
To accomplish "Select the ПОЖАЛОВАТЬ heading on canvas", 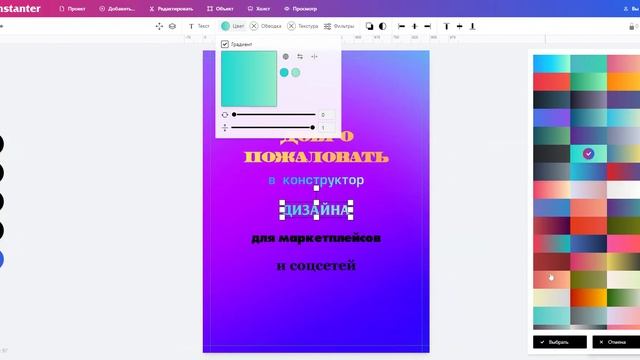I will (x=316, y=157).
